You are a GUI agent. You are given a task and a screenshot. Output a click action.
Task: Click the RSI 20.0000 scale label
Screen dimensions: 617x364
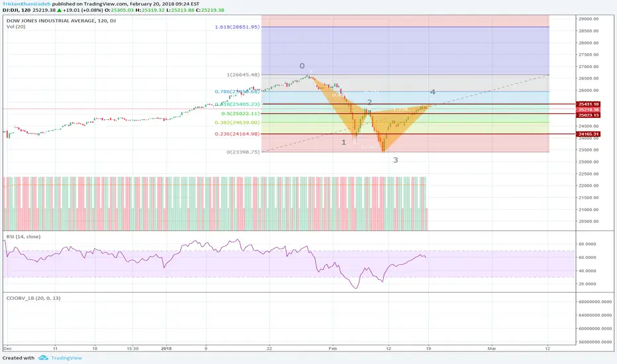pos(587,284)
